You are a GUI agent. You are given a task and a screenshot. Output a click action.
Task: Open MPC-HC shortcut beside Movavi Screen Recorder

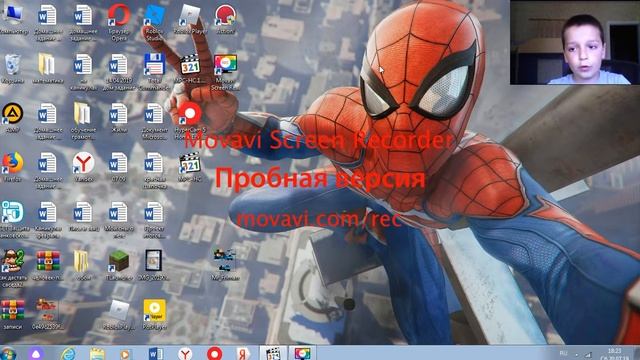pos(190,68)
